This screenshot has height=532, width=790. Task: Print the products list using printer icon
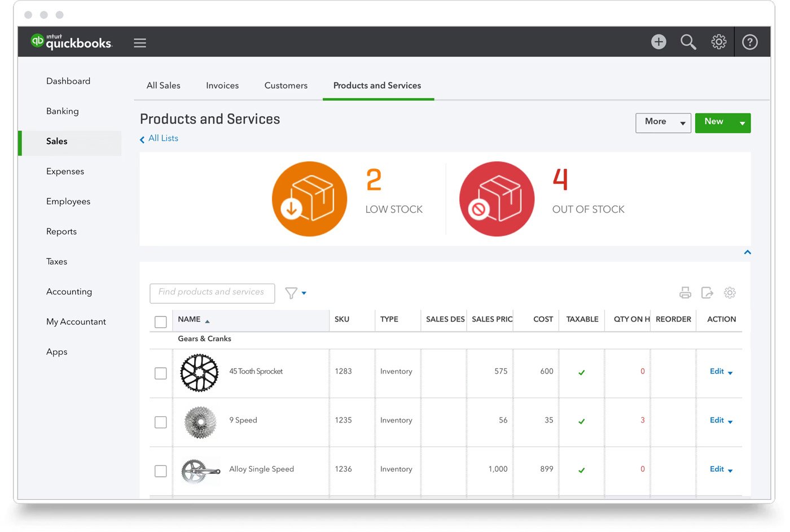(685, 293)
